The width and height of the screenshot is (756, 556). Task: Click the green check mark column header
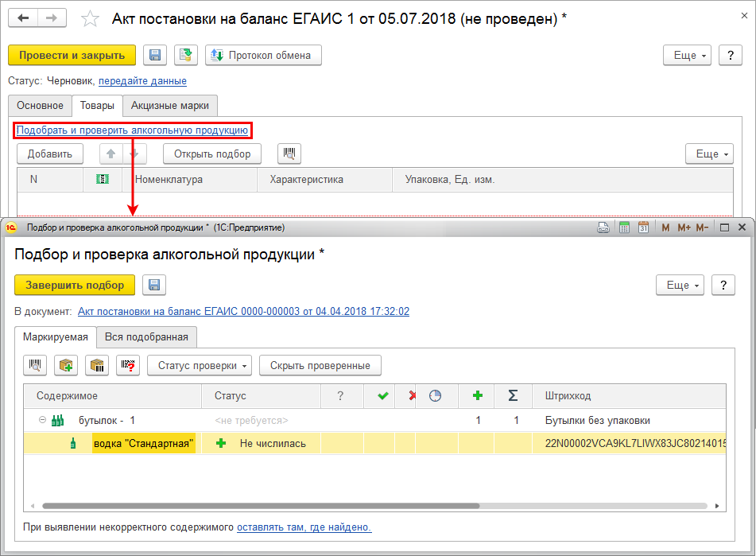click(379, 396)
